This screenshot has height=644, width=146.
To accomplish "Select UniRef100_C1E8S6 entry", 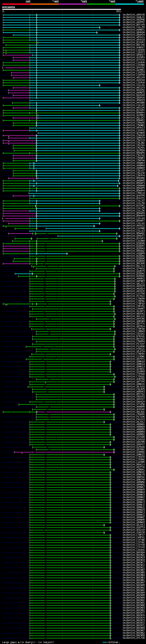I will 134,50.
